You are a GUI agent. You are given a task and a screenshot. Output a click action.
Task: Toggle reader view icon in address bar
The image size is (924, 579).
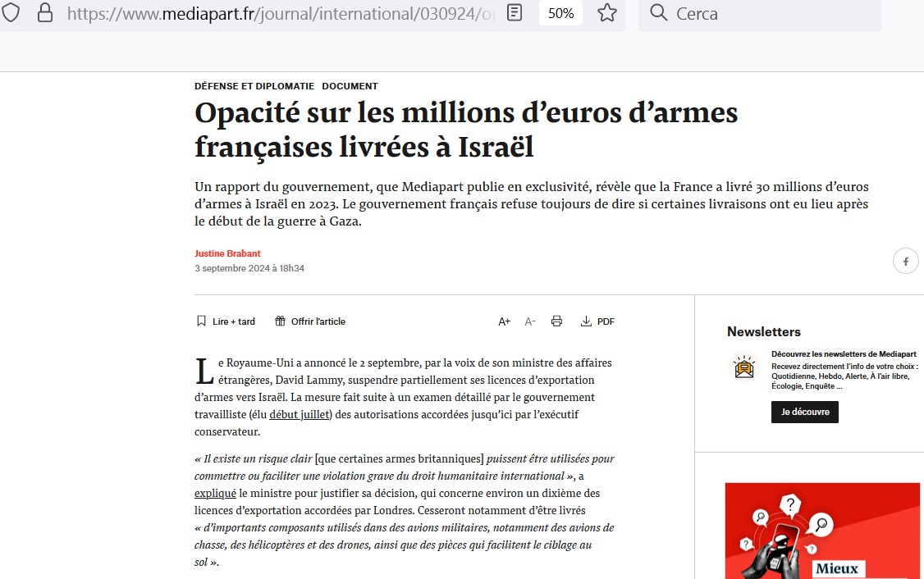tap(515, 13)
